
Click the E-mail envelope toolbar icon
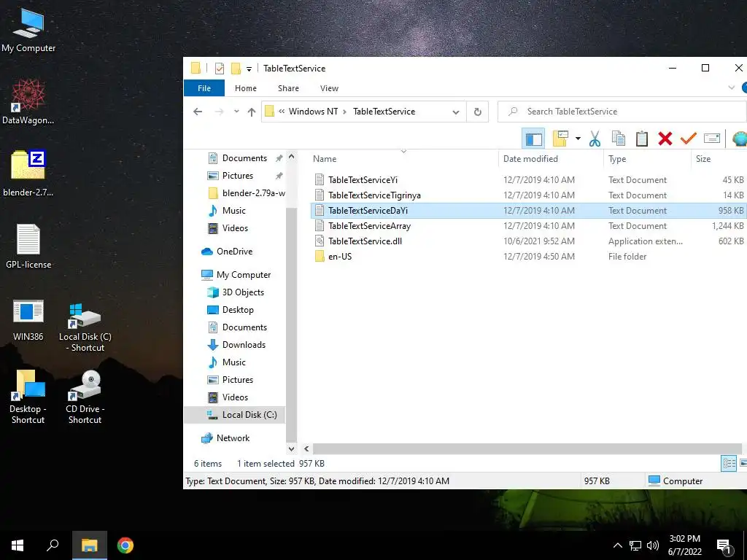tap(712, 139)
